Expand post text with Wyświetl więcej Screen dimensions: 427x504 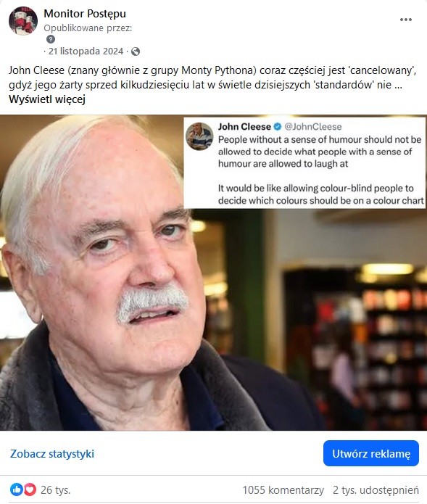(47, 99)
